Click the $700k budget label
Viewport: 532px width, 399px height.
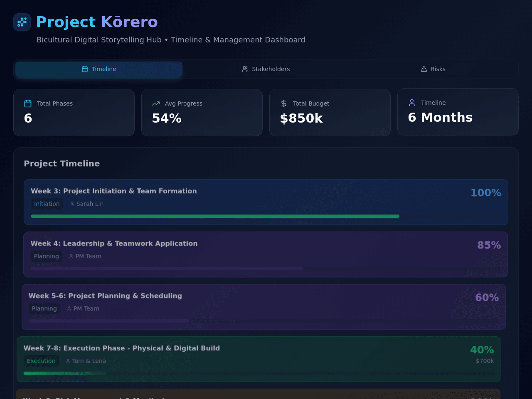coord(485,361)
